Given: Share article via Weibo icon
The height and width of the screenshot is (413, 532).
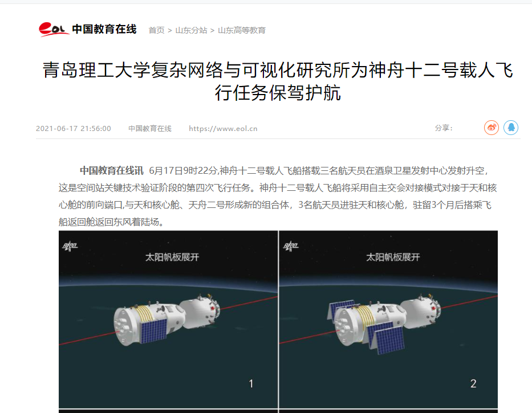Looking at the screenshot, I should pos(492,128).
